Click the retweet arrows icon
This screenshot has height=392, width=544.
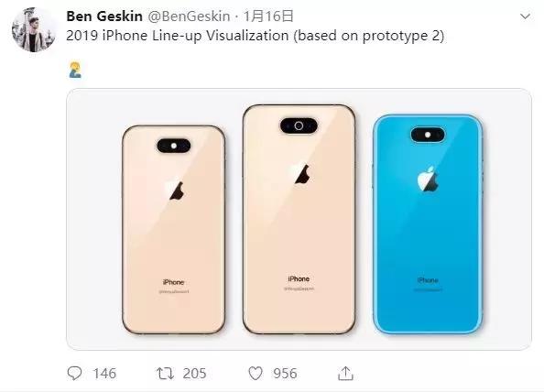click(165, 374)
